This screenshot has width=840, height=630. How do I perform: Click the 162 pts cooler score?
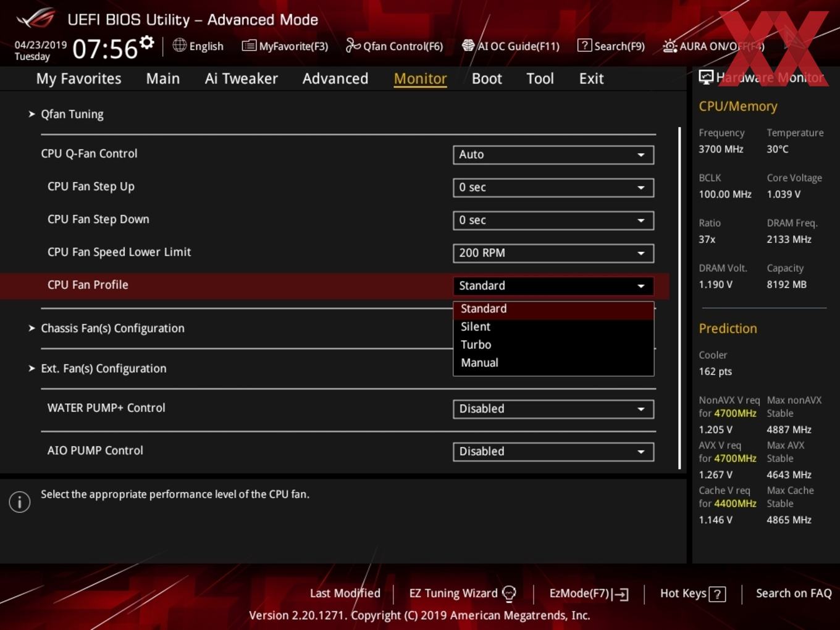pos(715,371)
